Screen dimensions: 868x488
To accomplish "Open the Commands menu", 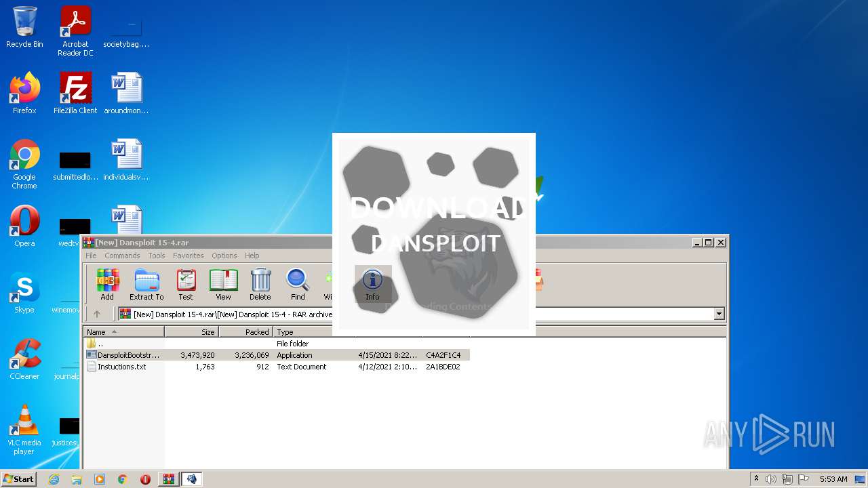I will coord(122,256).
